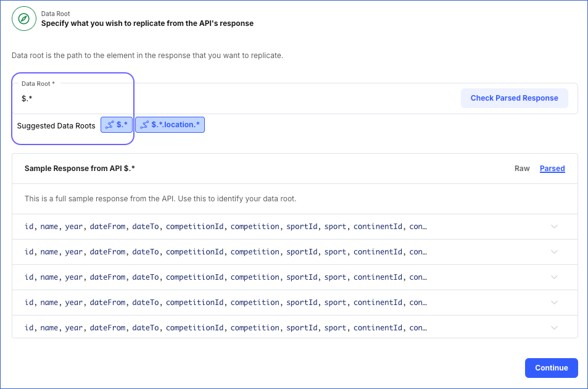
Task: Click the "competition" key in the second row
Action: pyautogui.click(x=255, y=251)
